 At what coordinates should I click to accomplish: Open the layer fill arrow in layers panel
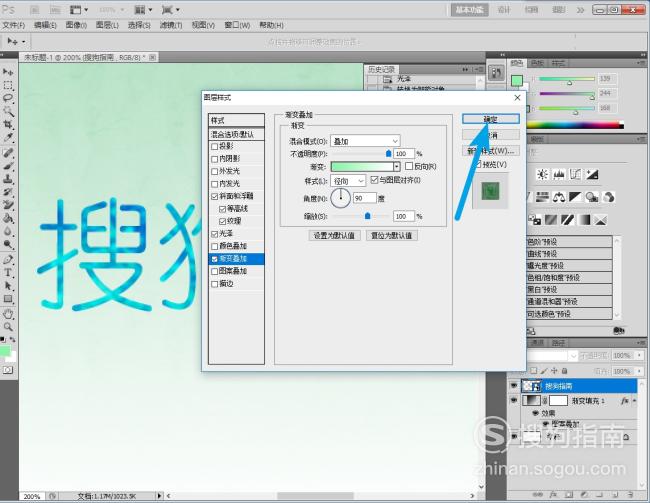pos(639,371)
